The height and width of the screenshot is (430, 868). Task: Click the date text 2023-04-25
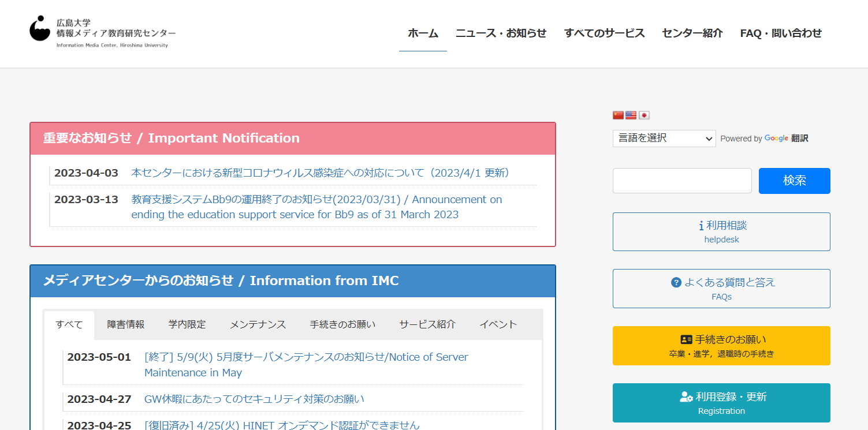tap(99, 425)
